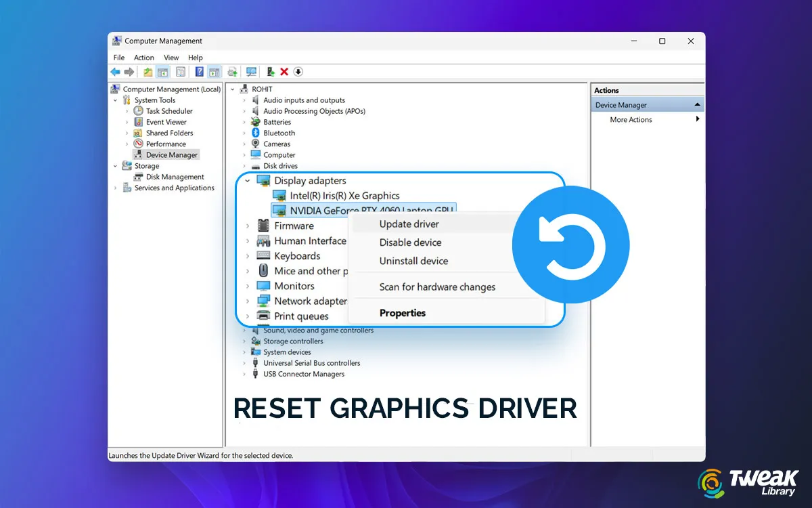Expand the Display adapters category

point(247,180)
